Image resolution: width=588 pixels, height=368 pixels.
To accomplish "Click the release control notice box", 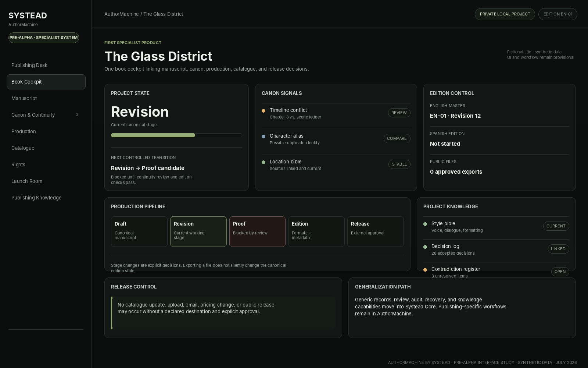I will point(223,313).
